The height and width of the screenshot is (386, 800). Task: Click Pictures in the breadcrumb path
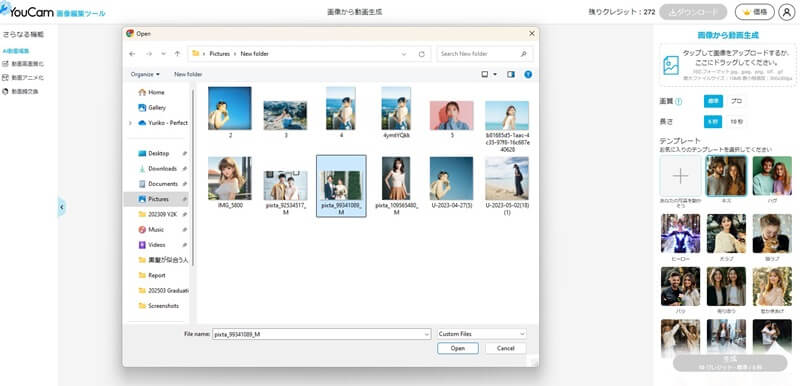click(220, 54)
